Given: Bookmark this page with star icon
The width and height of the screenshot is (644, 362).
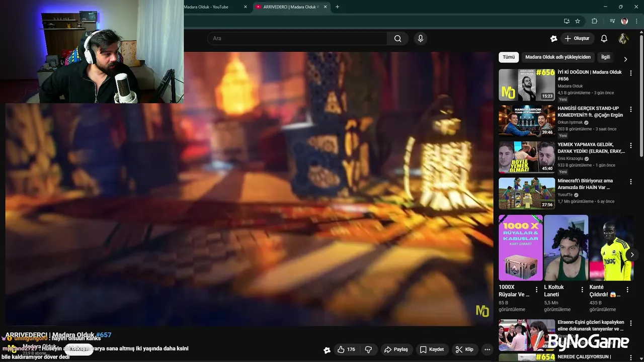Looking at the screenshot, I should coord(578,21).
